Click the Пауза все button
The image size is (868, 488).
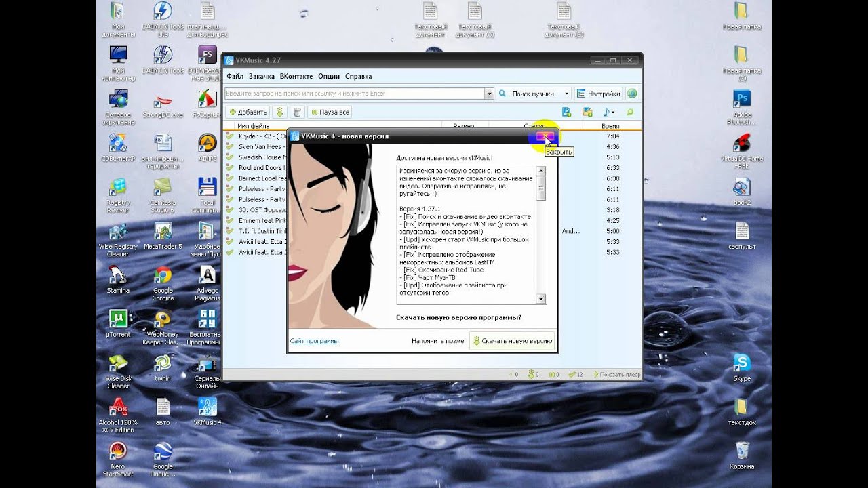(330, 112)
